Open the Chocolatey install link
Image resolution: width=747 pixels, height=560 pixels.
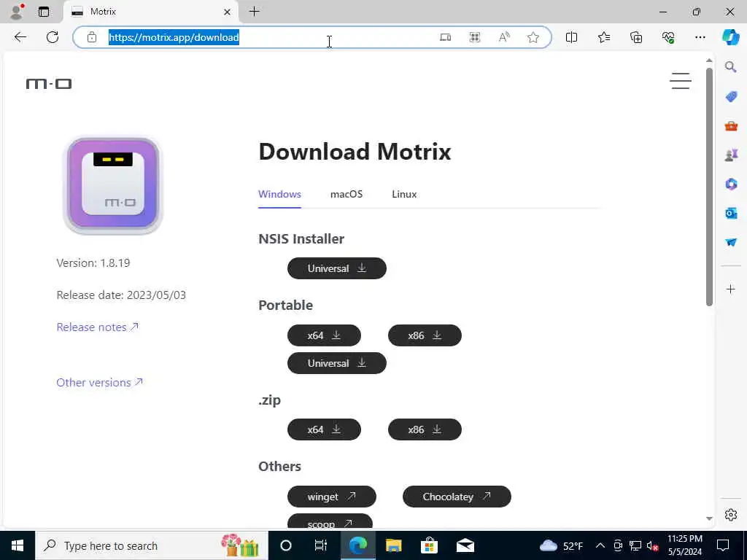[x=457, y=496]
